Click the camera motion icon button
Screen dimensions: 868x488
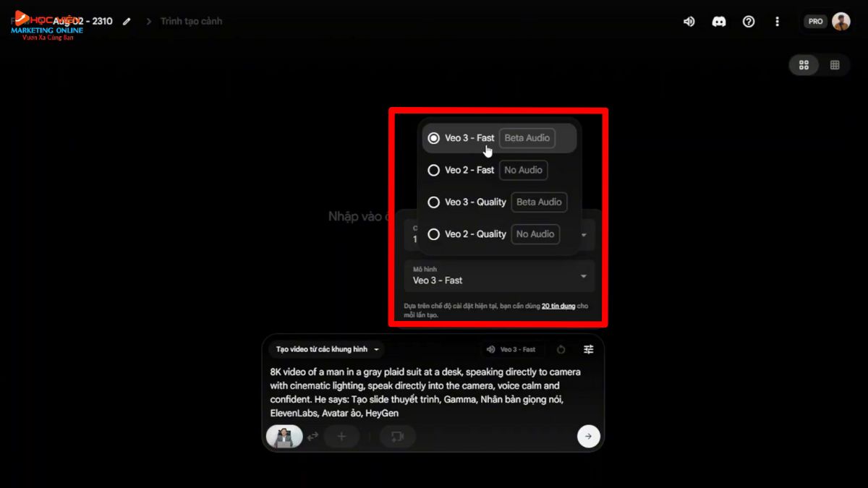397,437
